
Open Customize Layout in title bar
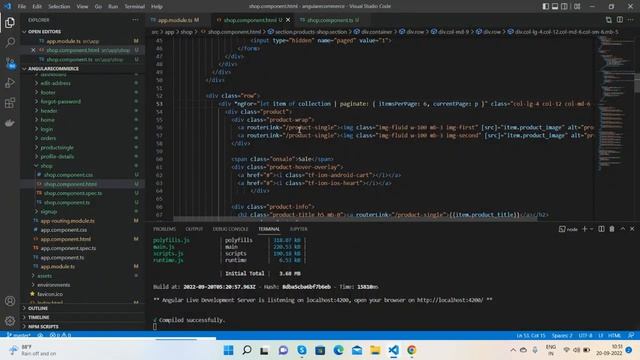click(577, 6)
